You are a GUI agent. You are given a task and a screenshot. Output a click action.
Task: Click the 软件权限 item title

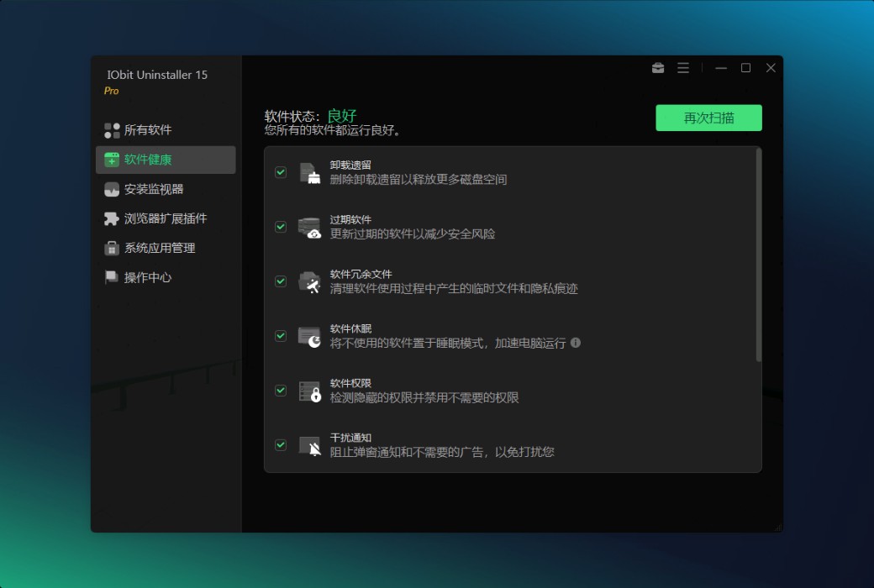pos(350,383)
